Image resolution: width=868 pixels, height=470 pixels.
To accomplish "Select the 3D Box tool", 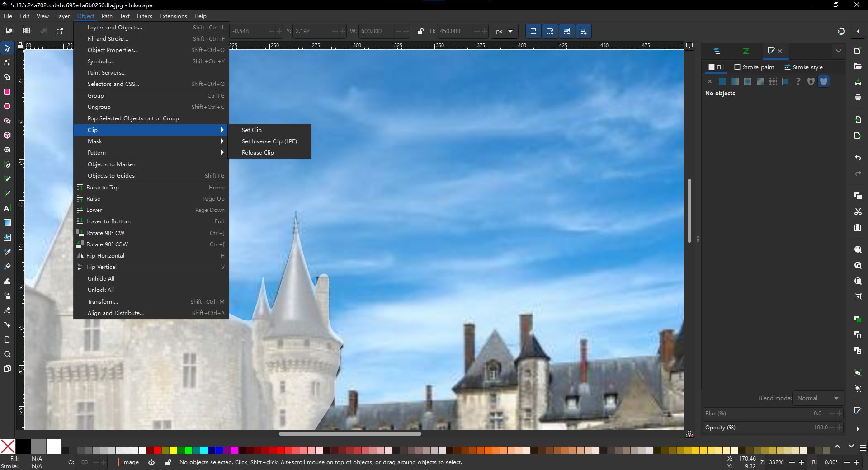I will pyautogui.click(x=7, y=135).
